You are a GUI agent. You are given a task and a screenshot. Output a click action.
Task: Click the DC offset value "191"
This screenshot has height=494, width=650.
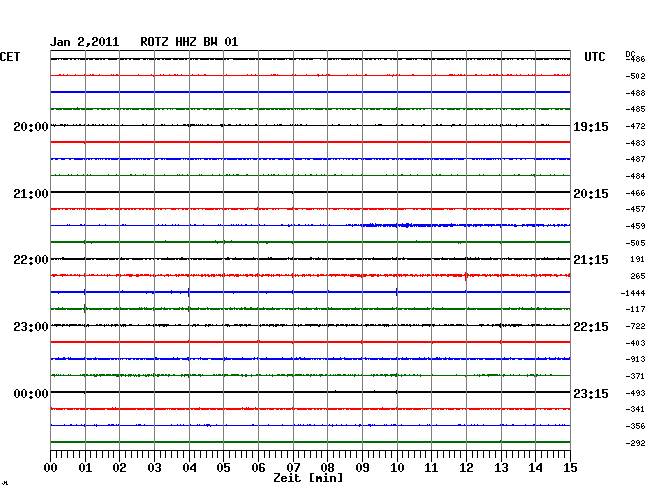(638, 259)
